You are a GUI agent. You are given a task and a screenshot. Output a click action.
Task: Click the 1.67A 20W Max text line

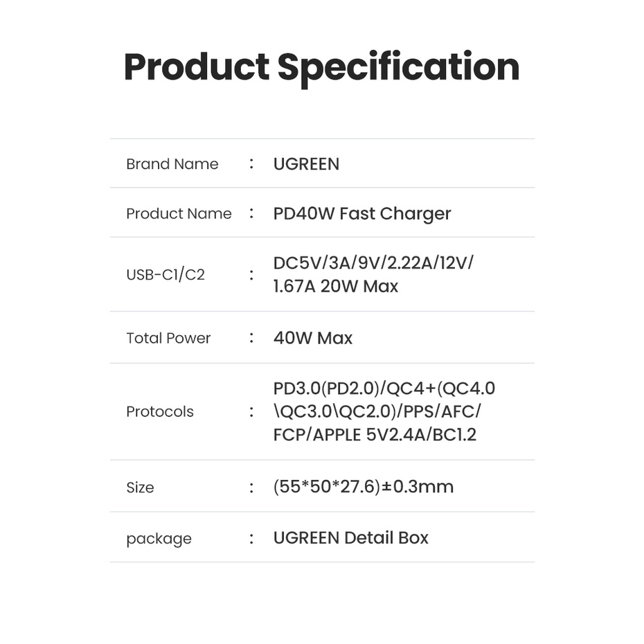point(336,286)
